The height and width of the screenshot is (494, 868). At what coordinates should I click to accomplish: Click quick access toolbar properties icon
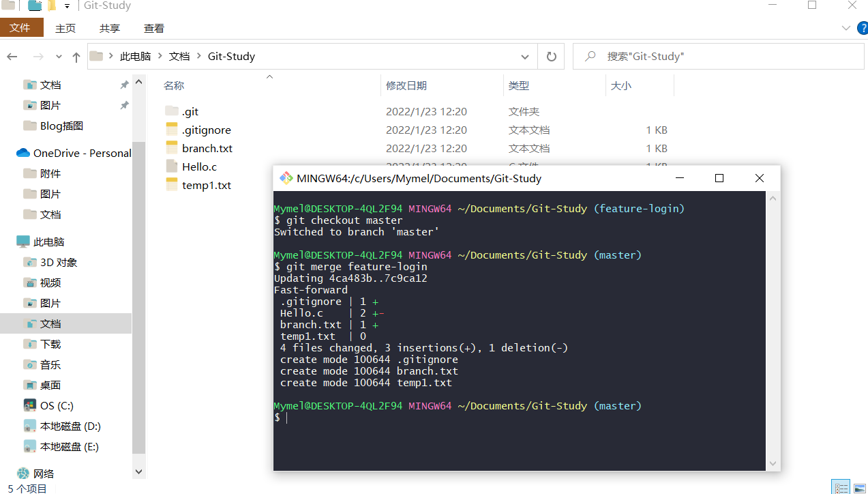coord(34,6)
